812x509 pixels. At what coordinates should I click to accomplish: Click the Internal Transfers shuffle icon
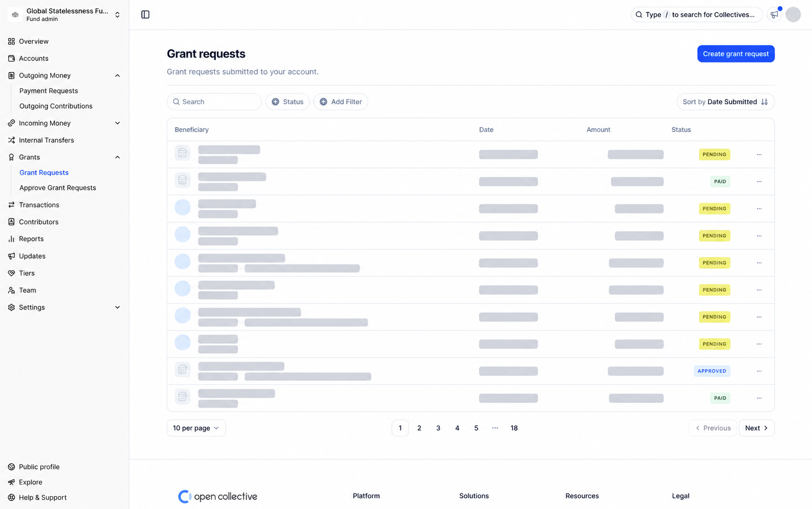pos(11,140)
